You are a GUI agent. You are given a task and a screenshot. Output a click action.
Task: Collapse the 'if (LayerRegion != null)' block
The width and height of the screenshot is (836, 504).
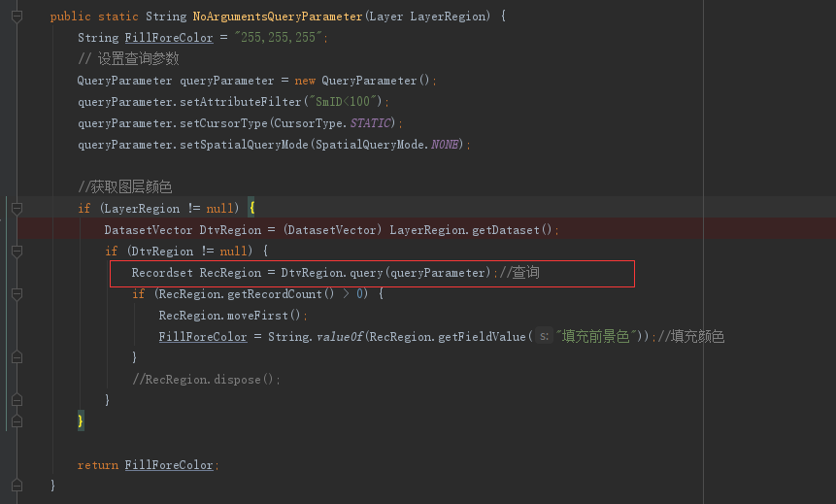(17, 209)
